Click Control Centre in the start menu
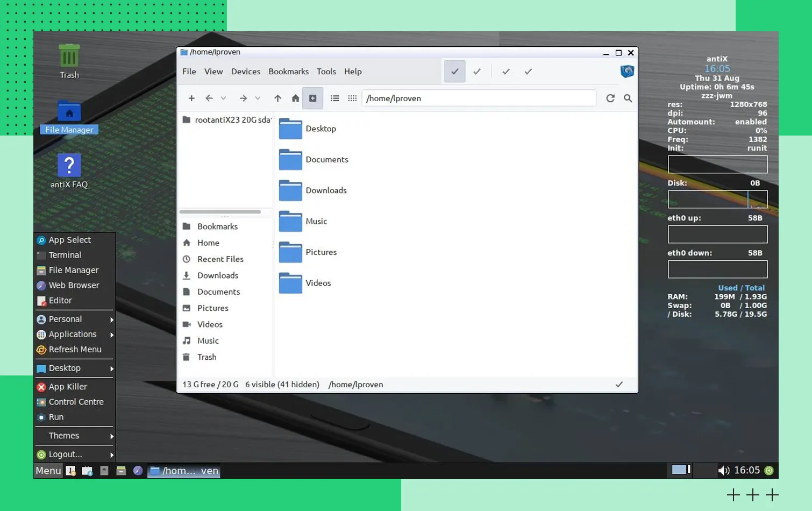The image size is (812, 511). 76,402
